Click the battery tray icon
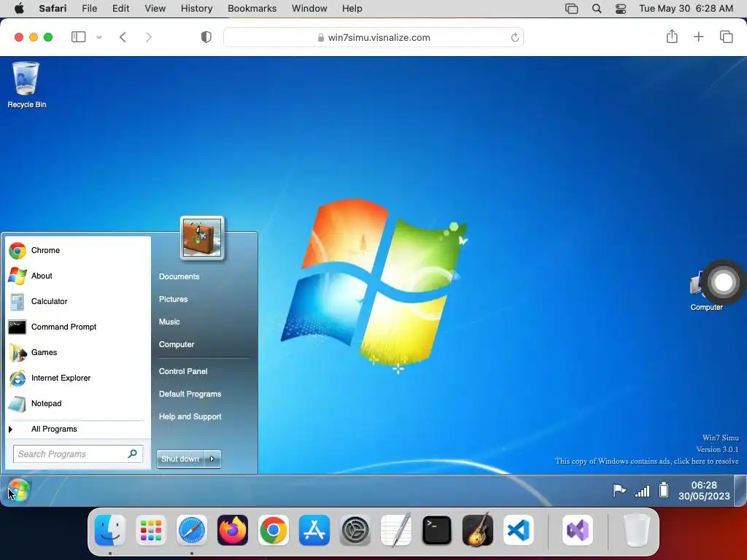Screen dimensions: 747x560 tap(664, 489)
